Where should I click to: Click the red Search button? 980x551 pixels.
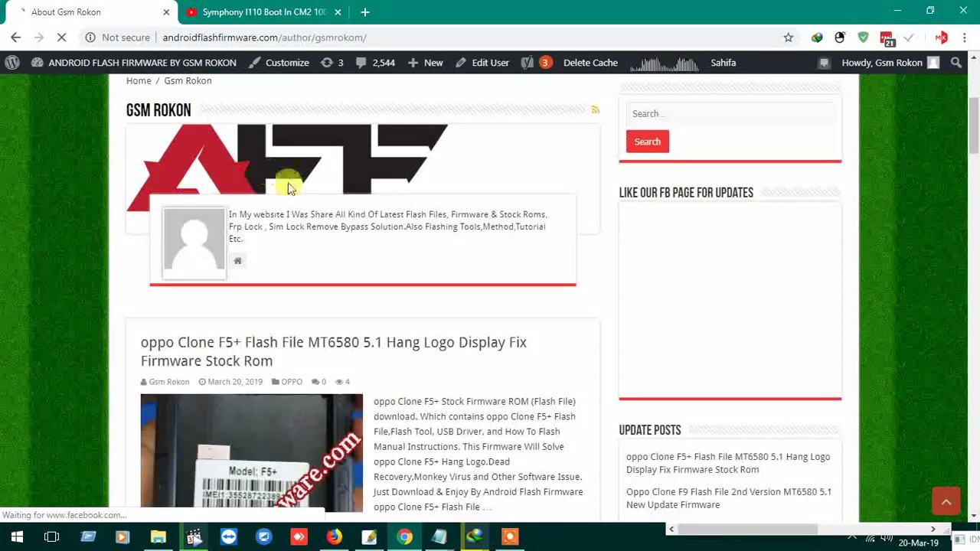coord(648,142)
